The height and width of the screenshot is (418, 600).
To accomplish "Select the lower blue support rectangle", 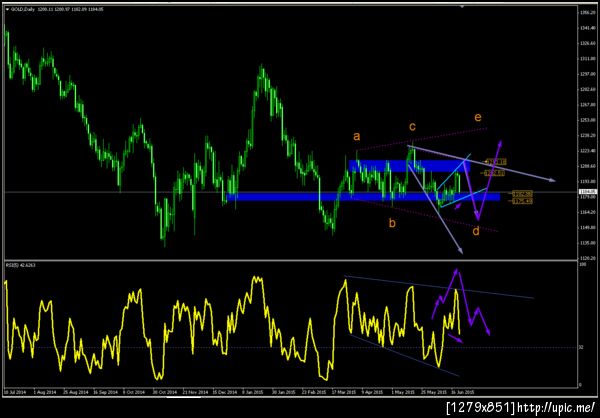I will click(x=363, y=196).
